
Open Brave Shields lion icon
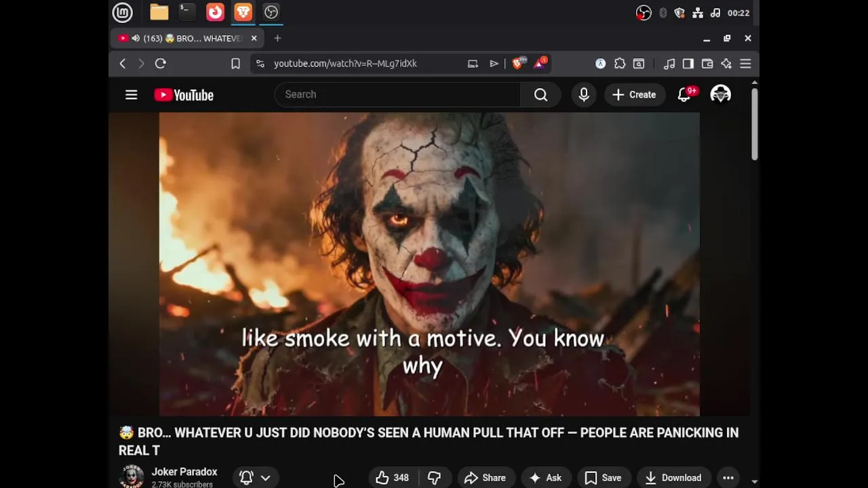(x=517, y=63)
